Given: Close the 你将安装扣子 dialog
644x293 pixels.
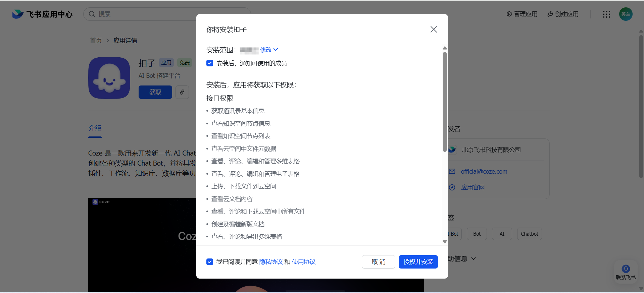Looking at the screenshot, I should point(434,30).
